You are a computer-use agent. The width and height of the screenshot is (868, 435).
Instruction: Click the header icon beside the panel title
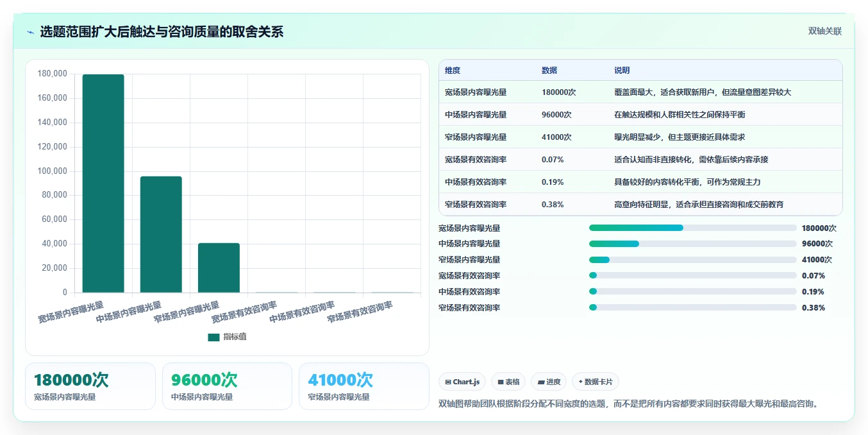(30, 32)
